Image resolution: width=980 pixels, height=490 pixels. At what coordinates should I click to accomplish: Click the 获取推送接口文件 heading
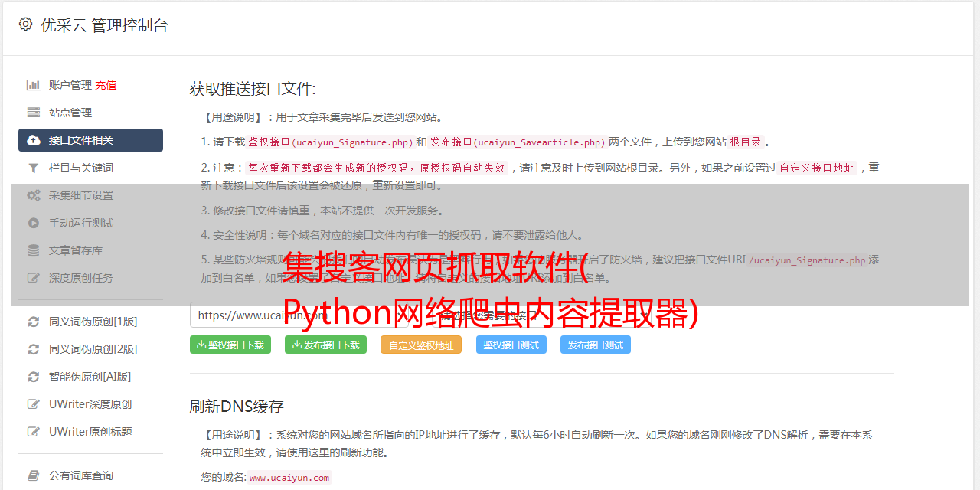(253, 89)
